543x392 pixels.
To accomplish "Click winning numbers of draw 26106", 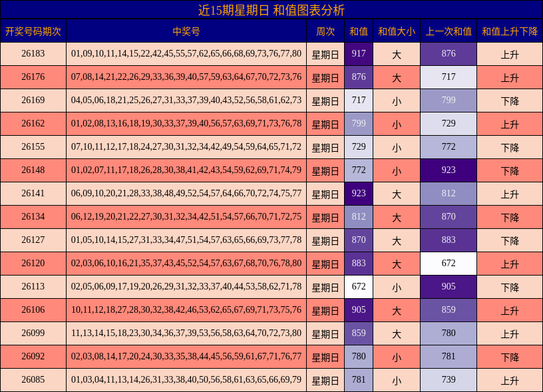I will coord(186,309).
